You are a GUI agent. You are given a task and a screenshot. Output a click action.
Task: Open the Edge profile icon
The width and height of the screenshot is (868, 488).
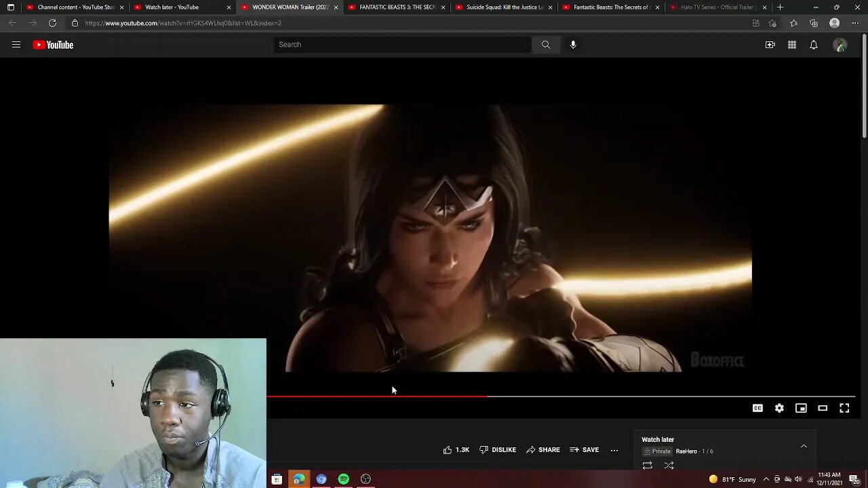835,23
